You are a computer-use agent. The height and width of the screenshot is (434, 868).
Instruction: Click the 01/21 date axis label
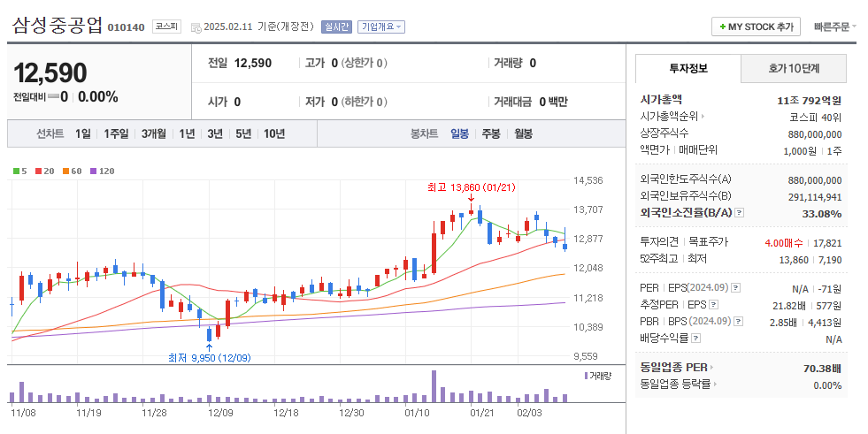[x=482, y=413]
